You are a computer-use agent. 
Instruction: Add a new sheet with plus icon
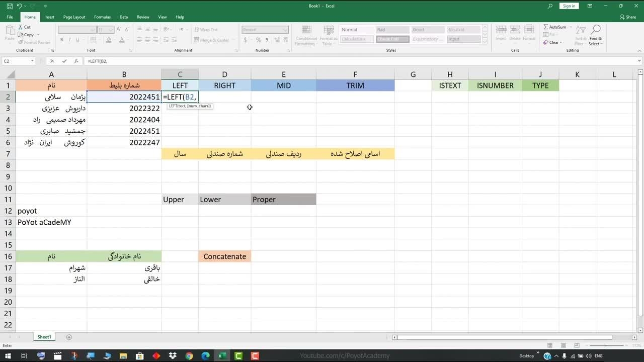point(69,337)
